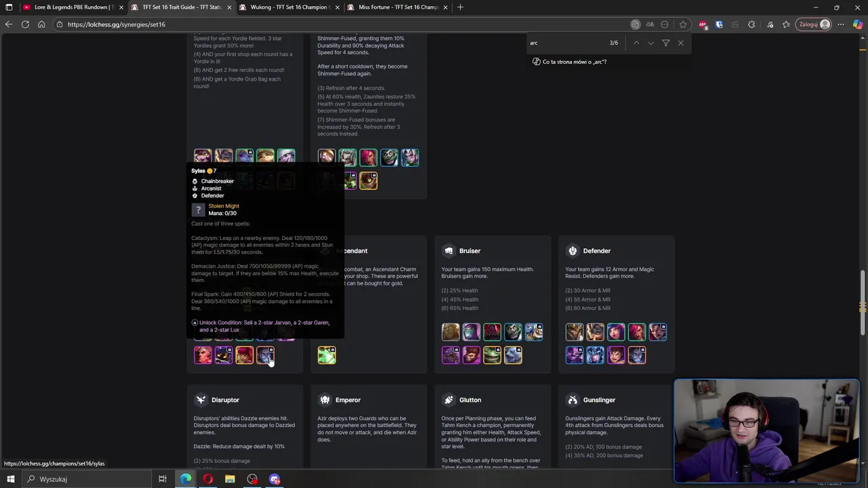The height and width of the screenshot is (488, 868).
Task: Go to browser Home button
Action: tap(41, 24)
